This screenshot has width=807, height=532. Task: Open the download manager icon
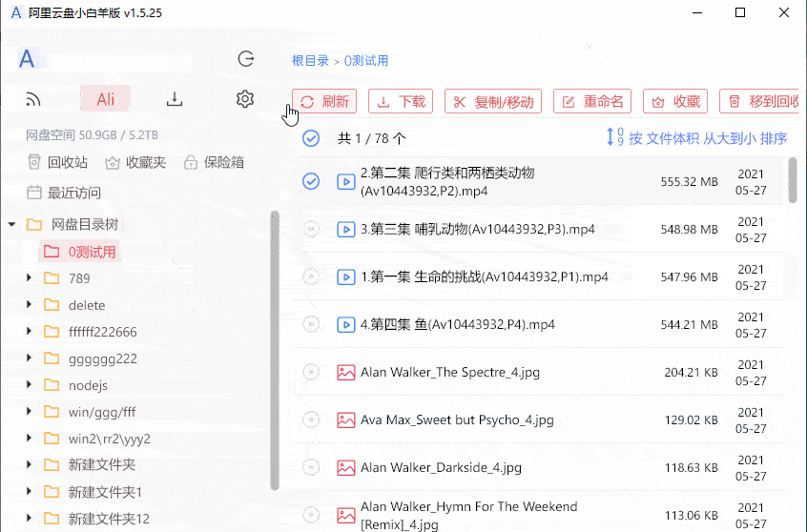pos(175,99)
